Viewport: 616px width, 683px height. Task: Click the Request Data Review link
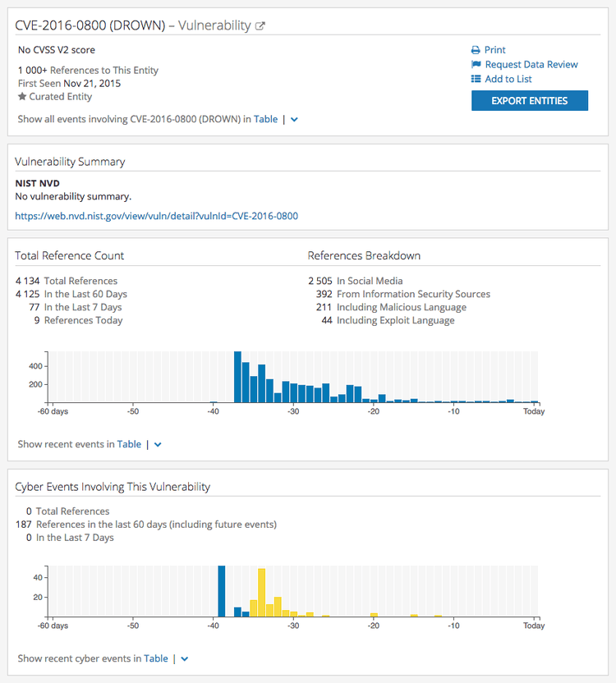coord(531,65)
